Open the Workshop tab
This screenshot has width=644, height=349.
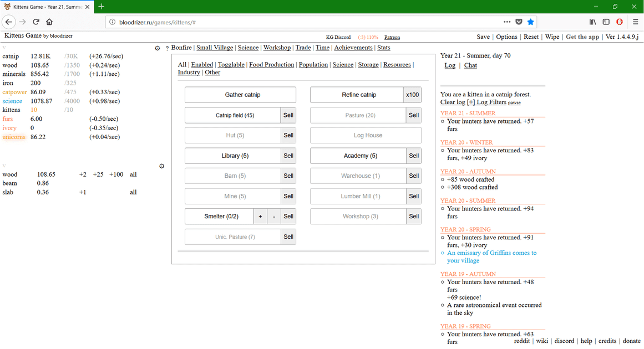(x=277, y=48)
